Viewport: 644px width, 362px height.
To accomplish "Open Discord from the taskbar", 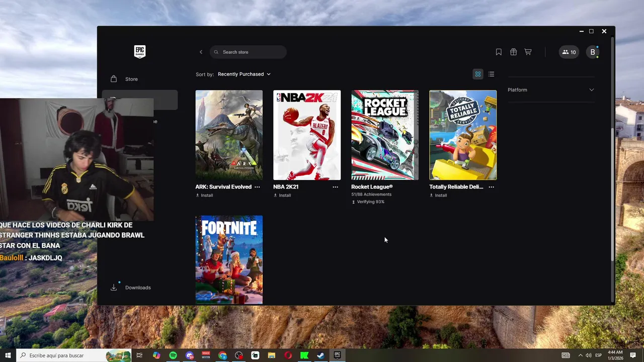I will (190, 355).
